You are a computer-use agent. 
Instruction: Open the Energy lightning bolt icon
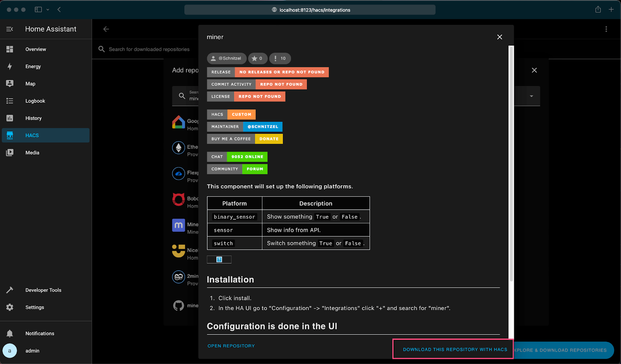[10, 66]
